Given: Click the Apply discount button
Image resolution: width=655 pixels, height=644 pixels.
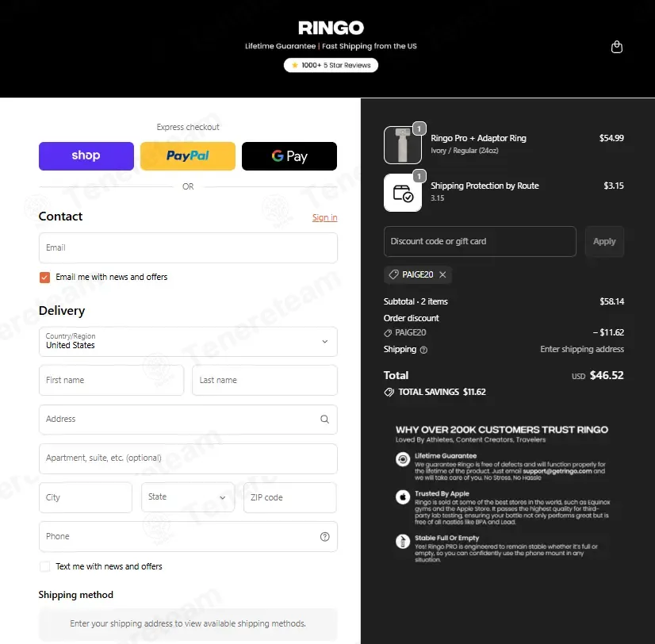Looking at the screenshot, I should coord(604,242).
